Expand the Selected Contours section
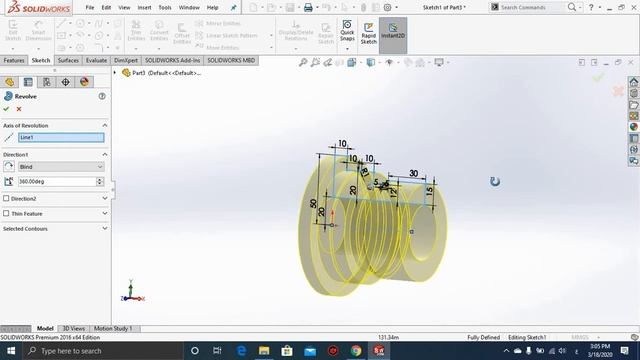 coord(105,229)
